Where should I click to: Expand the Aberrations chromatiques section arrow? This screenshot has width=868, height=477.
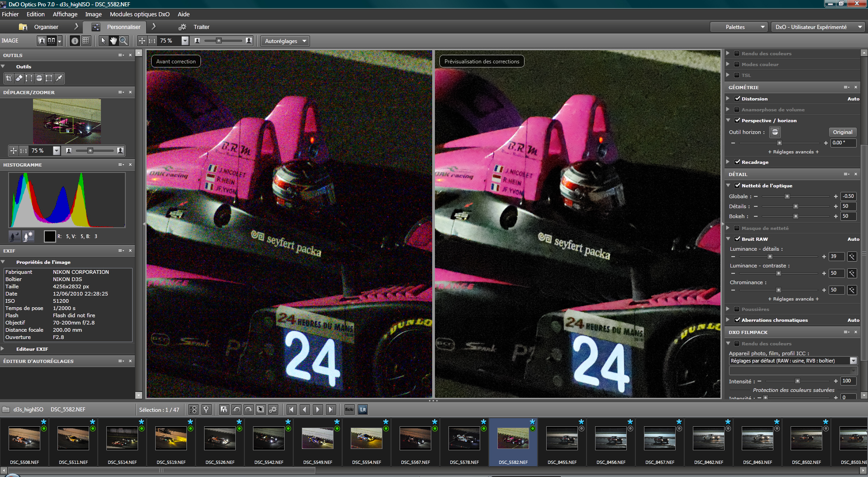(728, 320)
